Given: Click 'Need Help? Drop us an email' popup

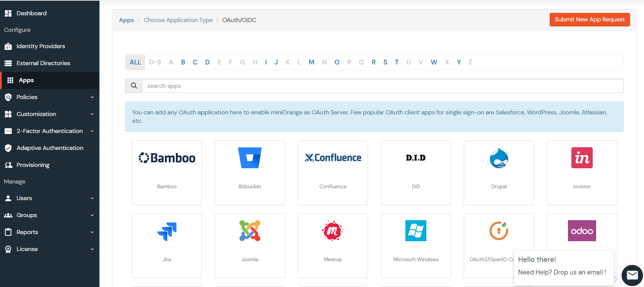Looking at the screenshot, I should point(564,268).
